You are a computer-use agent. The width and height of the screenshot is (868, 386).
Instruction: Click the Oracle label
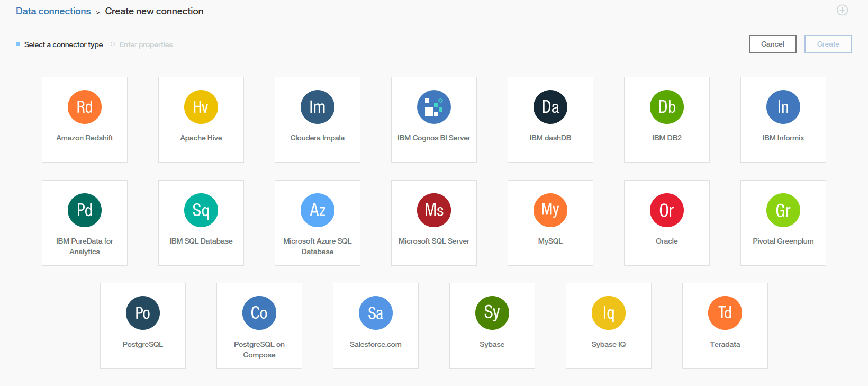[x=667, y=241]
